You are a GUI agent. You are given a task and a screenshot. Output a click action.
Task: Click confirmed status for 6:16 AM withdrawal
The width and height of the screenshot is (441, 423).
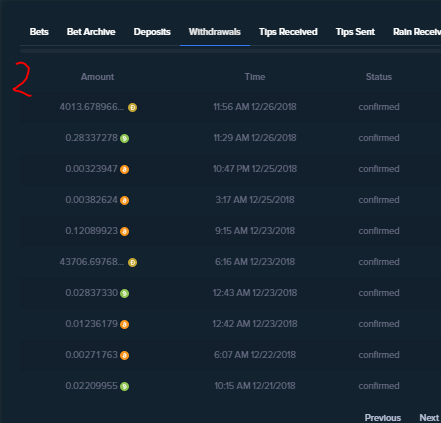tap(379, 262)
